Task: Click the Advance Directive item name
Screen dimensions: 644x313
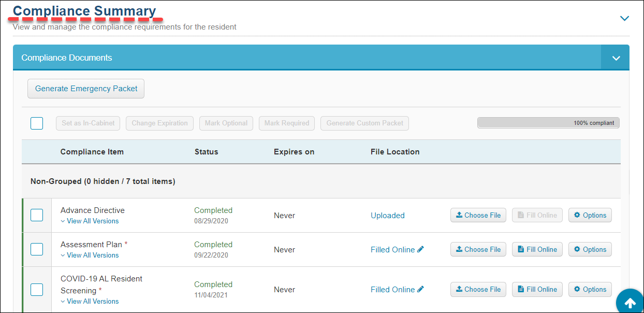Action: (93, 210)
